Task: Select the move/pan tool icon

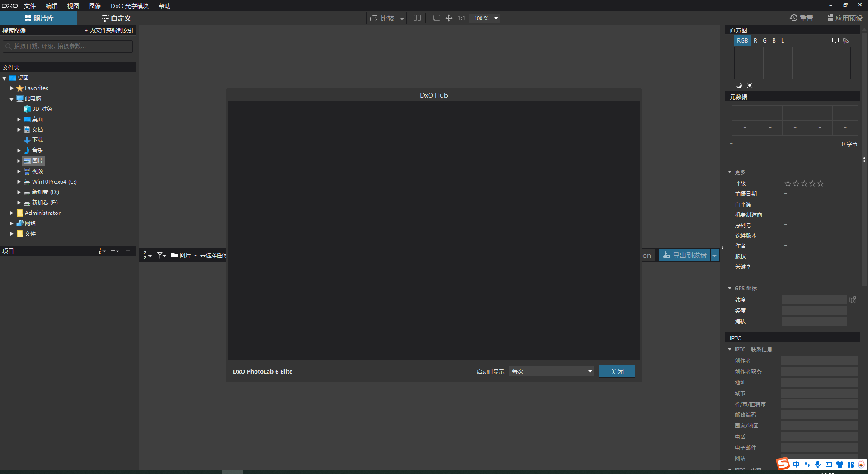Action: pyautogui.click(x=449, y=18)
